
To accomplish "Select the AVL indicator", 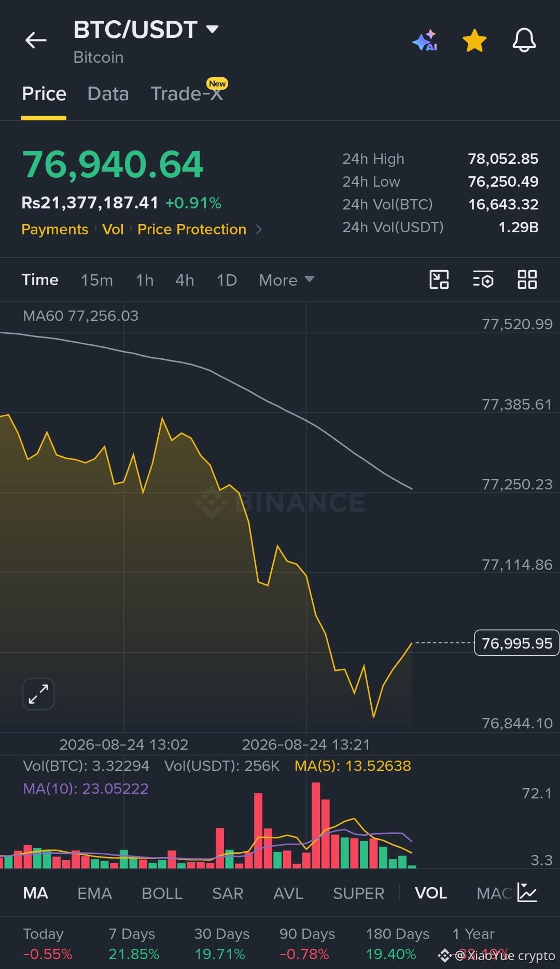I will click(288, 893).
